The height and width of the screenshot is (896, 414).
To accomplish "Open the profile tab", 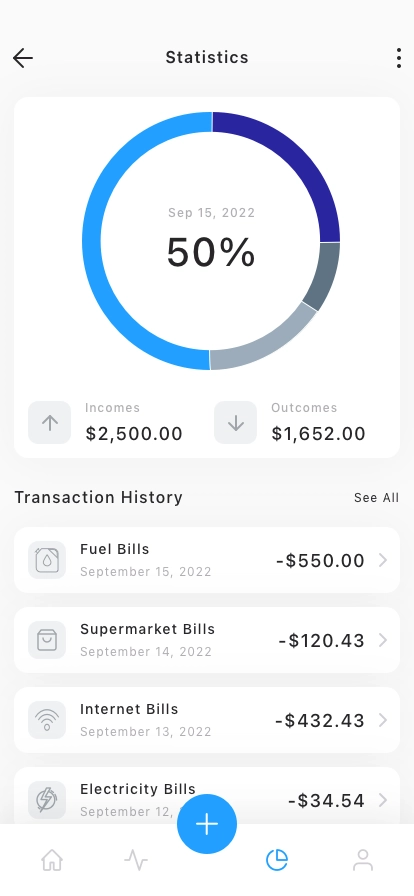I will (x=363, y=859).
